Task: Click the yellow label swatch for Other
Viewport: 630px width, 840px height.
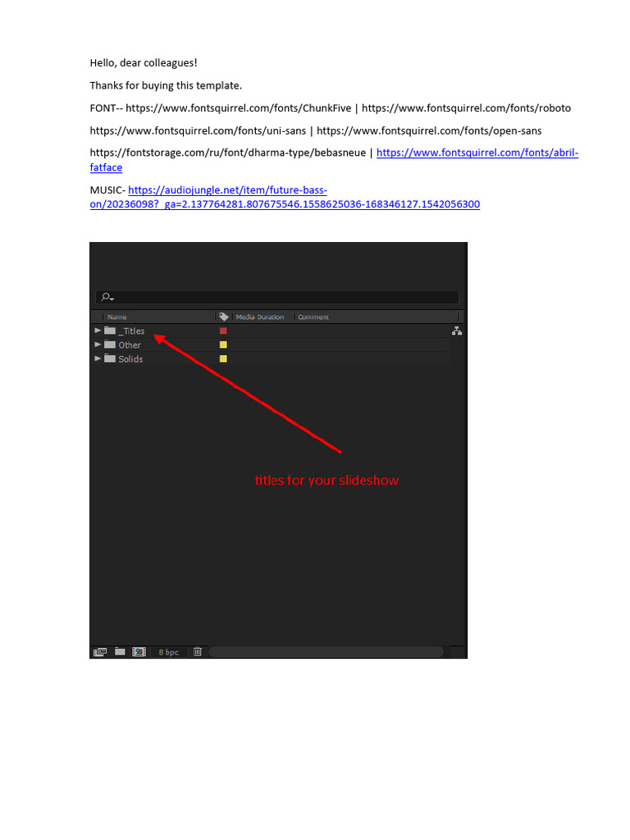Action: [x=223, y=345]
